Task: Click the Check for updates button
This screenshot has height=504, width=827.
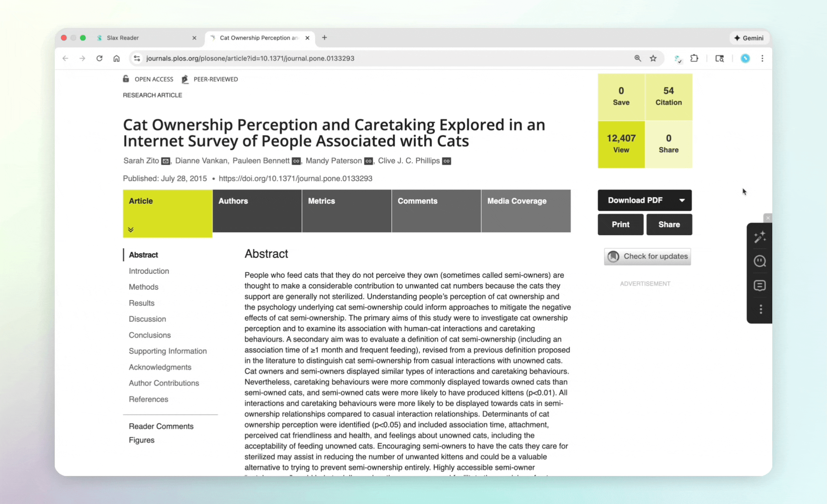Action: 647,256
